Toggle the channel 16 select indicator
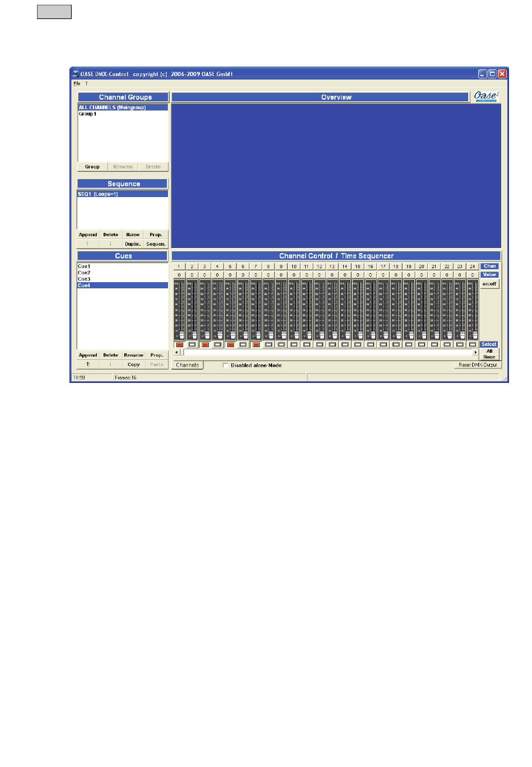This screenshot has width=532, height=767. point(371,345)
